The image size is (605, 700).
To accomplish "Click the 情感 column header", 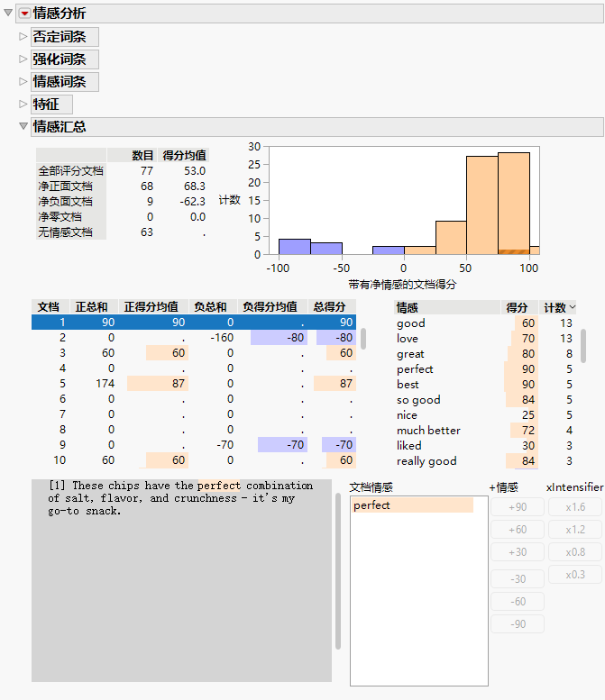I will click(447, 307).
